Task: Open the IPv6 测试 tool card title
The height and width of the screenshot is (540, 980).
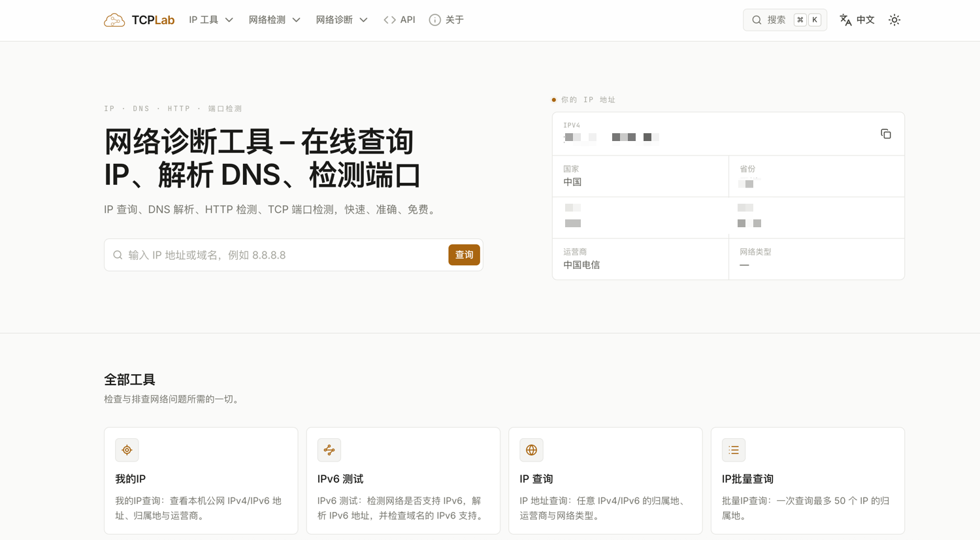Action: [x=340, y=479]
